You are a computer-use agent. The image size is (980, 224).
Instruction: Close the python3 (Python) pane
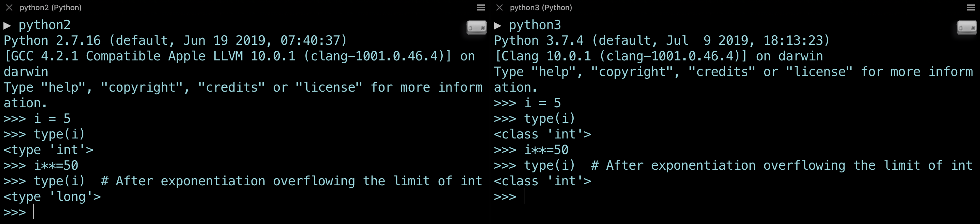pos(500,7)
